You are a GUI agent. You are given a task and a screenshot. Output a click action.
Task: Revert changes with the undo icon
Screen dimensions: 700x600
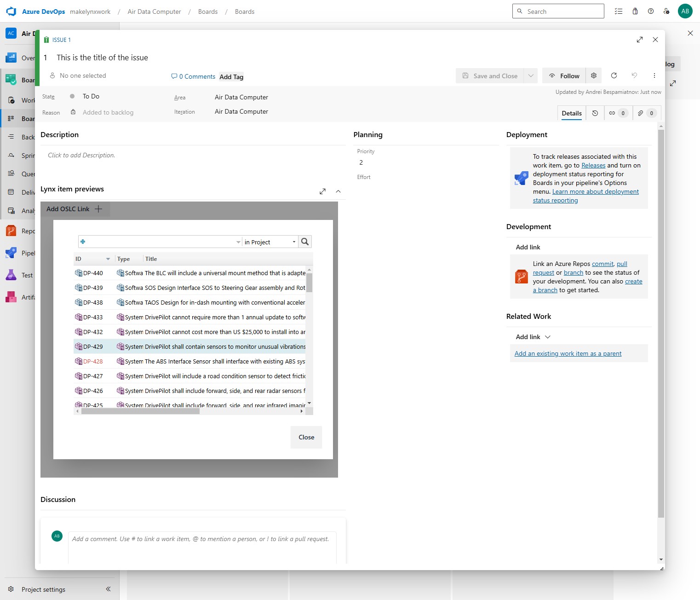(x=634, y=75)
